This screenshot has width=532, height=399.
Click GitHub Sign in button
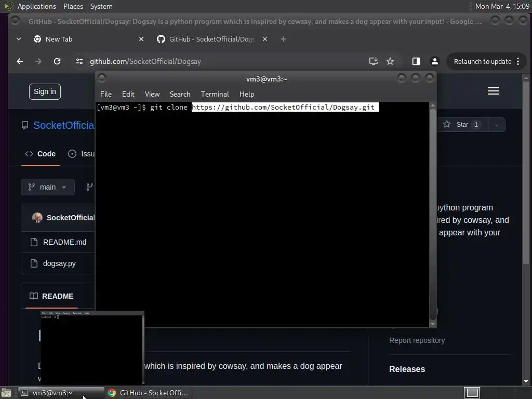[45, 91]
